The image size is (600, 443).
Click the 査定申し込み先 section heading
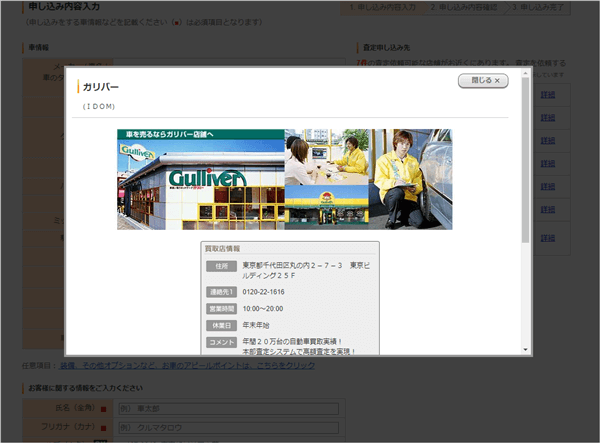coord(386,48)
